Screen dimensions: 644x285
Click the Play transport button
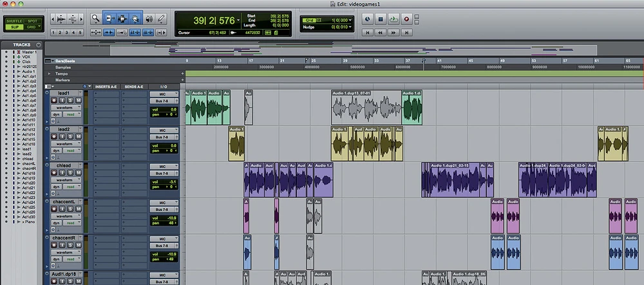(x=393, y=19)
